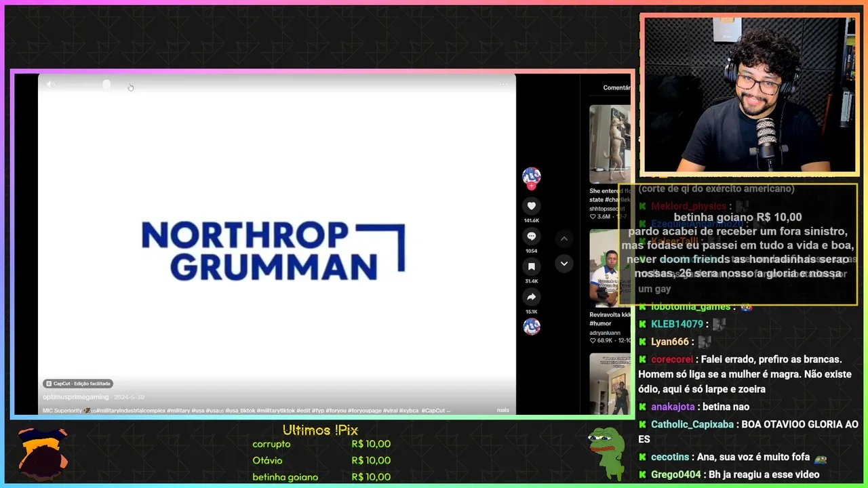Open 'She entered flow state' video title
Image resolution: width=868 pixels, height=488 pixels.
tap(610, 195)
